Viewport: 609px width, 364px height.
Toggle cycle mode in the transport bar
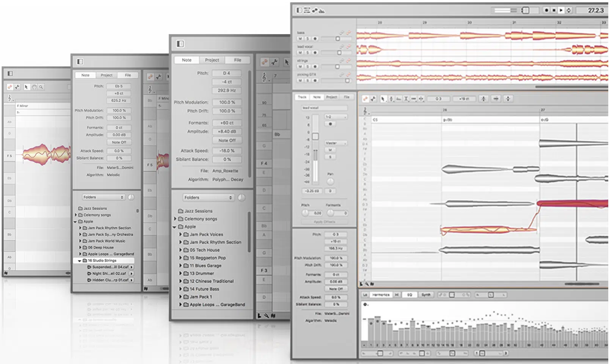[x=568, y=10]
